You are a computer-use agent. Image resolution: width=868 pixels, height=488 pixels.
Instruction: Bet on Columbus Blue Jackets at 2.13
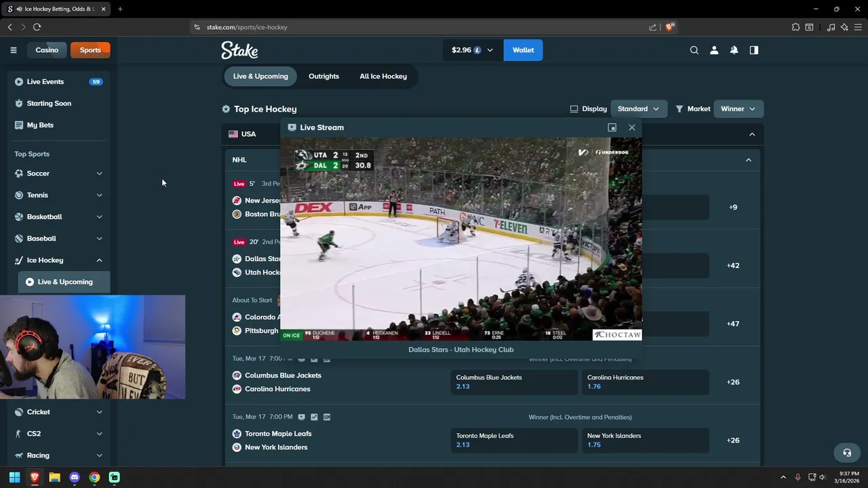(x=514, y=382)
